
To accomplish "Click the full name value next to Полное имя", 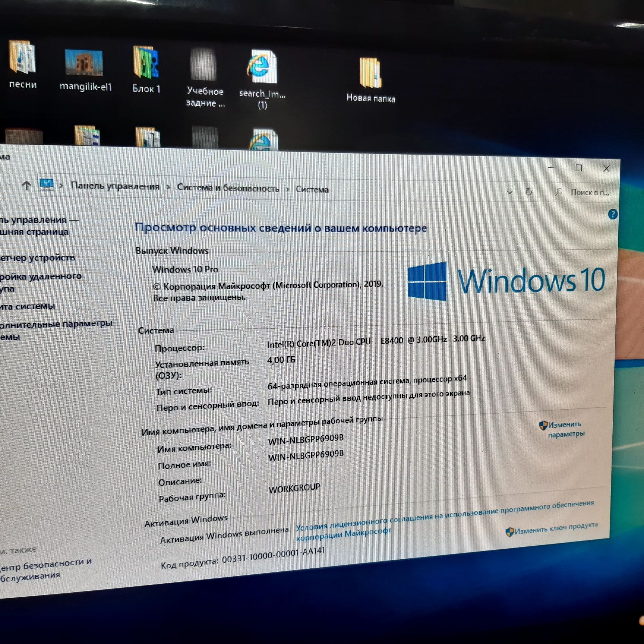I will pyautogui.click(x=306, y=455).
